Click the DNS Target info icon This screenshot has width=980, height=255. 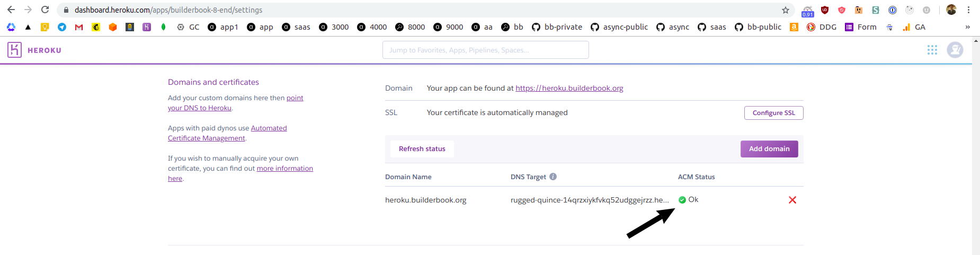pos(553,177)
